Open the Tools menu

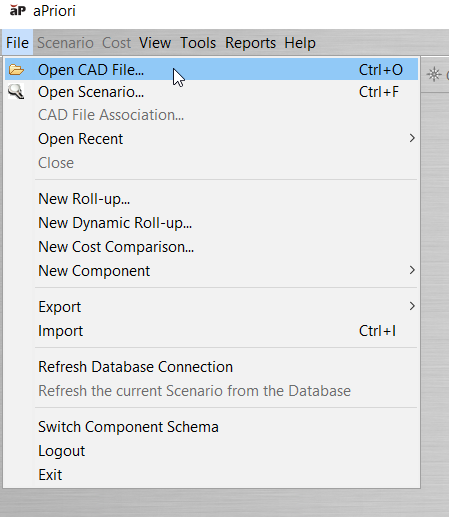198,43
